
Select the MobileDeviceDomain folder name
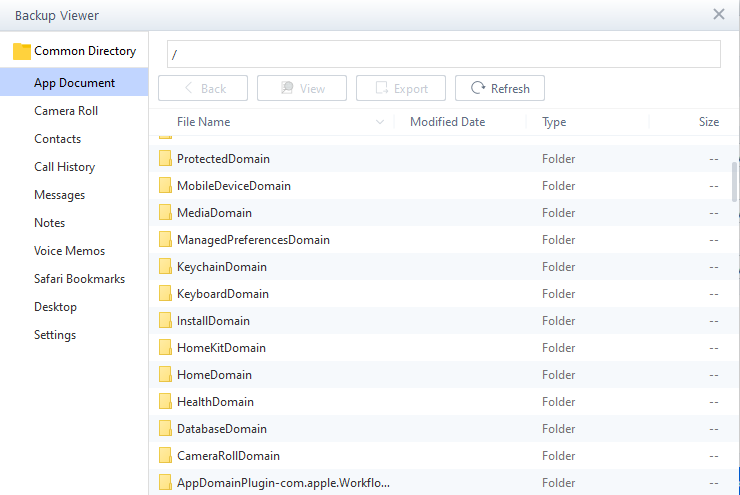point(234,185)
